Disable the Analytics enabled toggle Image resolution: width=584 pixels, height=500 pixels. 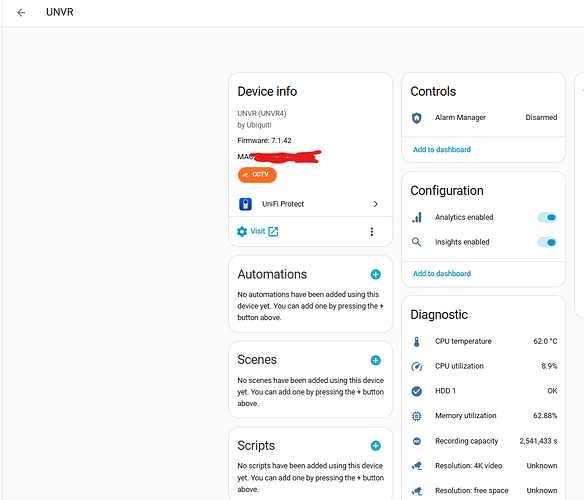pyautogui.click(x=547, y=217)
